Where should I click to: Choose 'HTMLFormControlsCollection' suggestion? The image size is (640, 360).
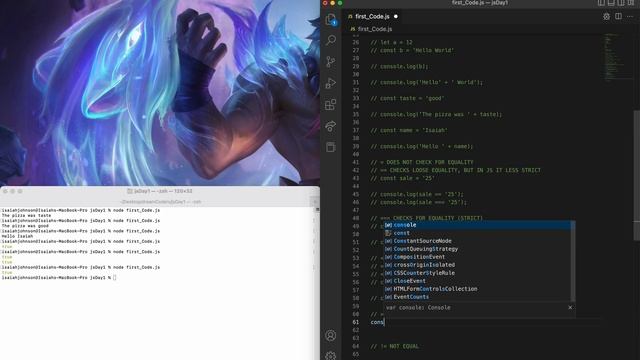(x=478, y=289)
